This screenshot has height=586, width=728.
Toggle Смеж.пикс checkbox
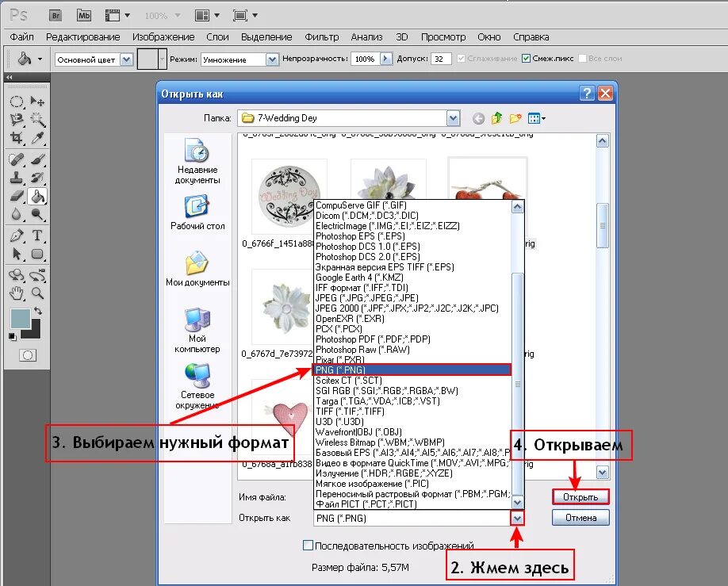(x=526, y=59)
